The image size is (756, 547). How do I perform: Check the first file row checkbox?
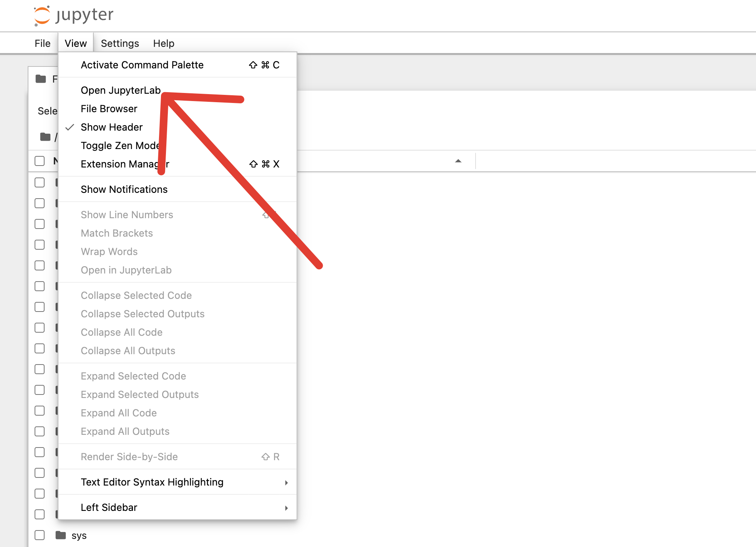(40, 182)
